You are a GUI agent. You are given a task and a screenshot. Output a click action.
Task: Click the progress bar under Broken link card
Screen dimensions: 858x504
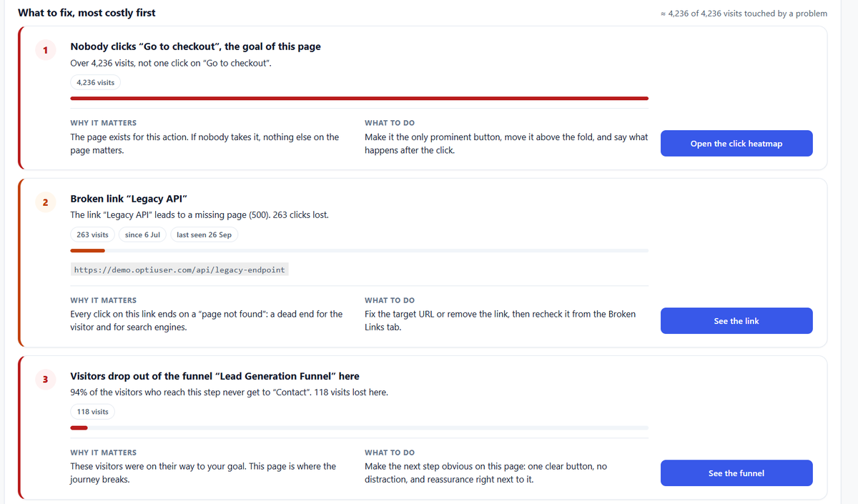359,250
